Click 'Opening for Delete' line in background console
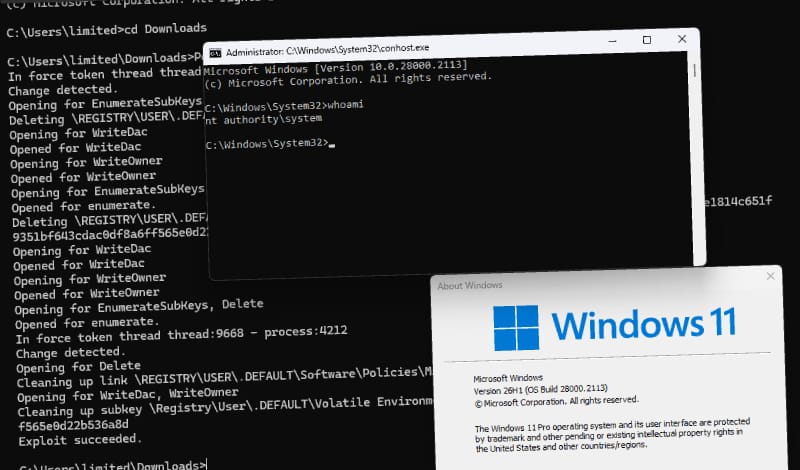Screen dimensions: 800x470 (x=78, y=367)
